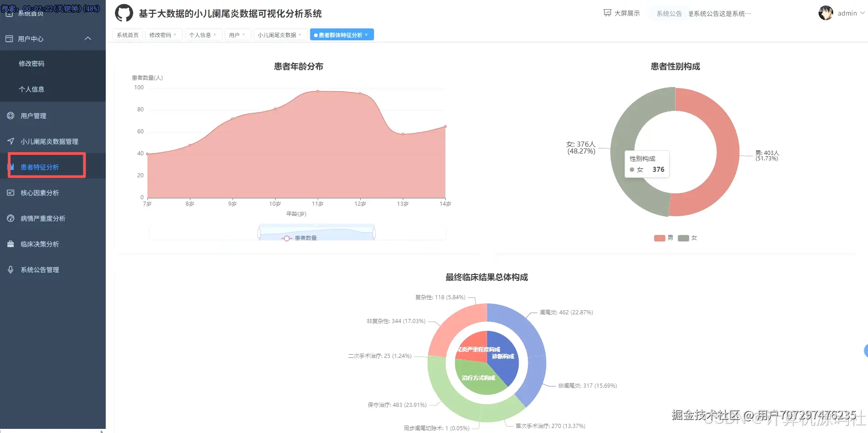The width and height of the screenshot is (868, 433).
Task: Click the 小儿阑尾炎数据管理 paper-plane icon
Action: [x=10, y=141]
